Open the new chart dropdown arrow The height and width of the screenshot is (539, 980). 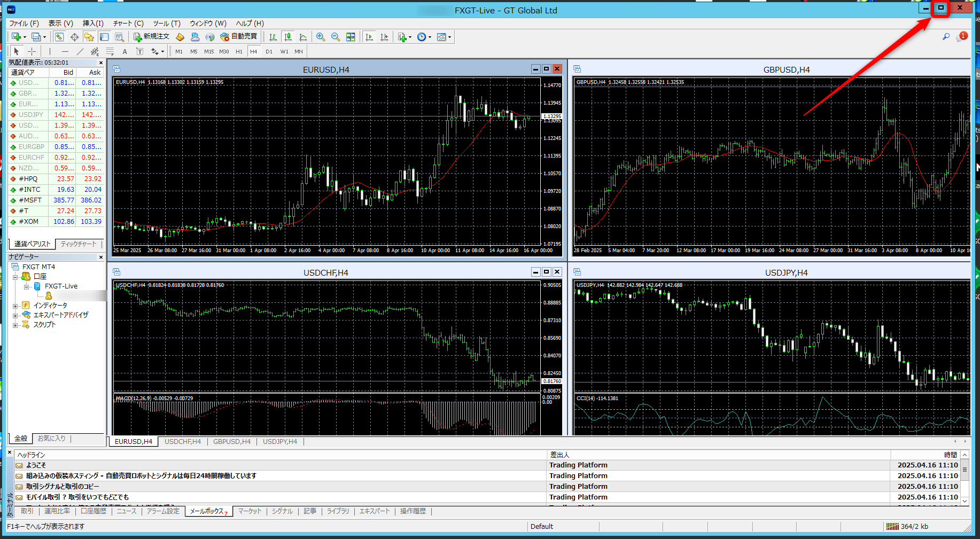coord(25,37)
